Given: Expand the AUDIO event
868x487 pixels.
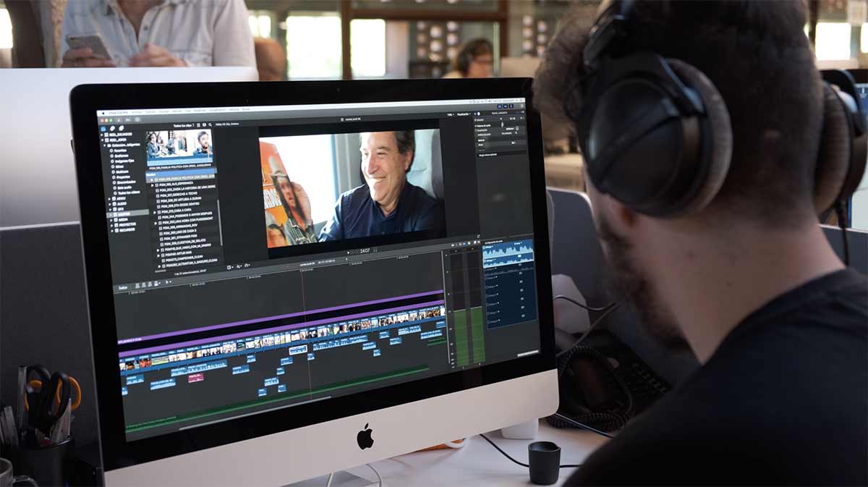Looking at the screenshot, I should tap(109, 204).
